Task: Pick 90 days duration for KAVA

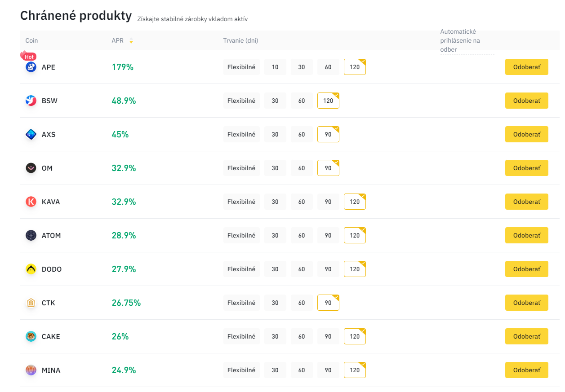Action: pos(328,202)
